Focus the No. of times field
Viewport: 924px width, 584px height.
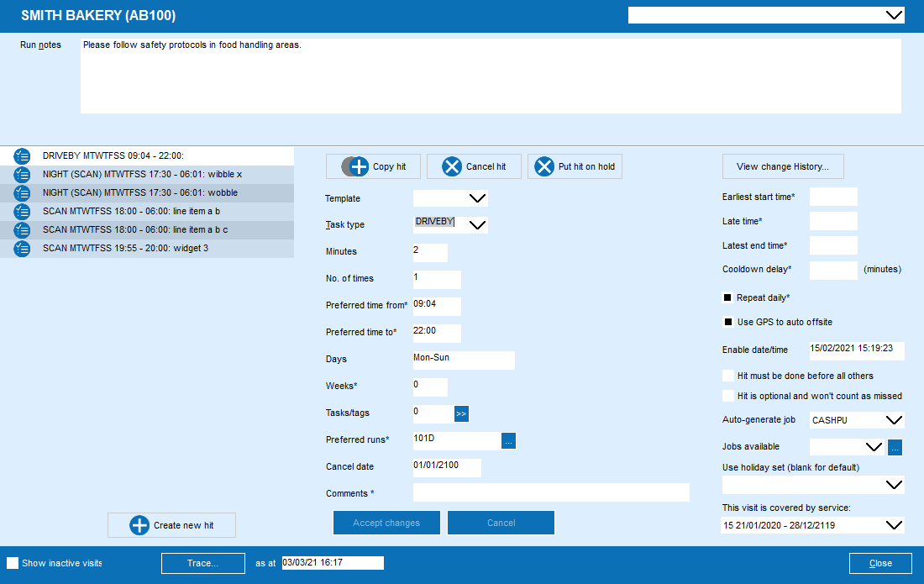pos(437,279)
